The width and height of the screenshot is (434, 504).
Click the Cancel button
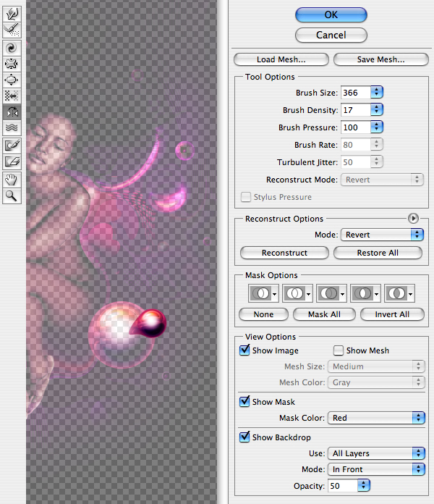click(x=331, y=35)
